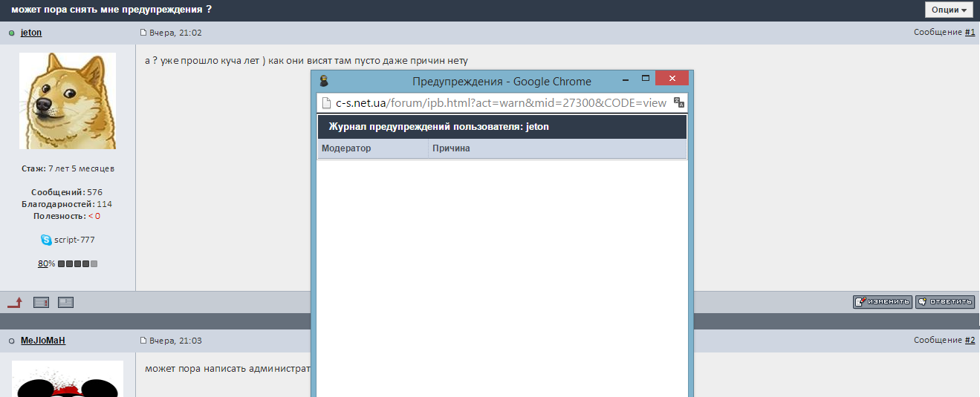Click MeJIoMaH's reply text
Viewport: 980px width, 397px height.
coord(227,368)
